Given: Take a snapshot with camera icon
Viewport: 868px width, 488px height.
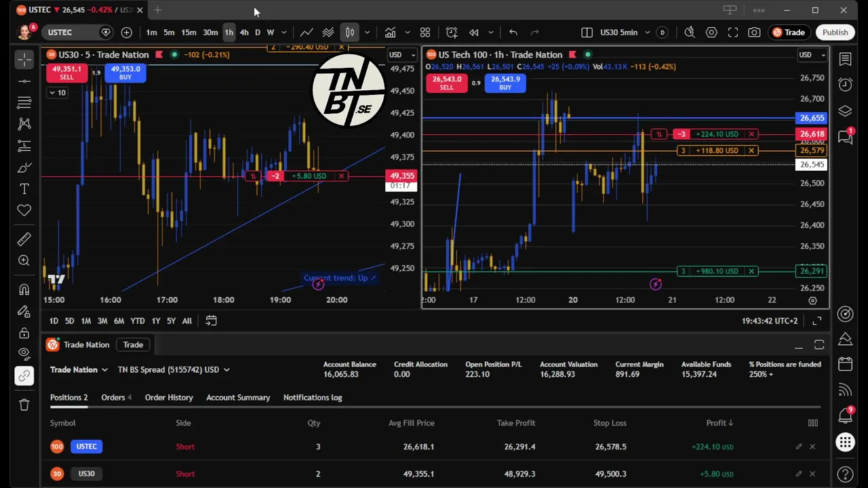Looking at the screenshot, I should tap(754, 33).
